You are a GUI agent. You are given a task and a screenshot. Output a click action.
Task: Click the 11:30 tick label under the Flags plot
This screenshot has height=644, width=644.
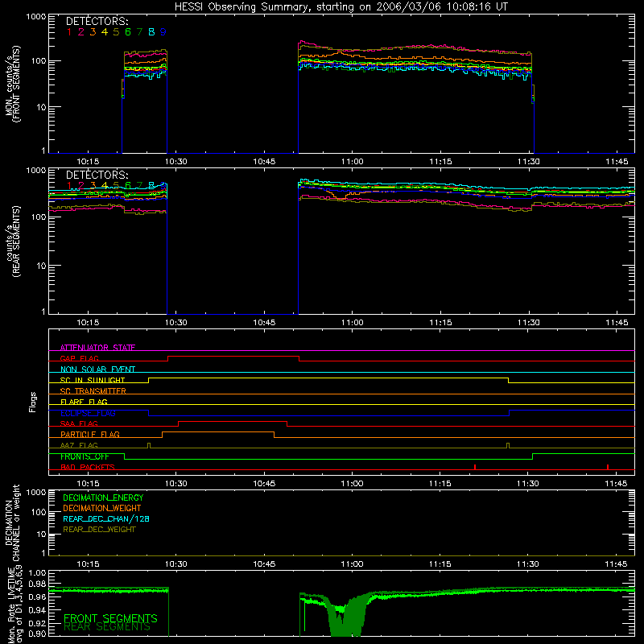tap(528, 484)
